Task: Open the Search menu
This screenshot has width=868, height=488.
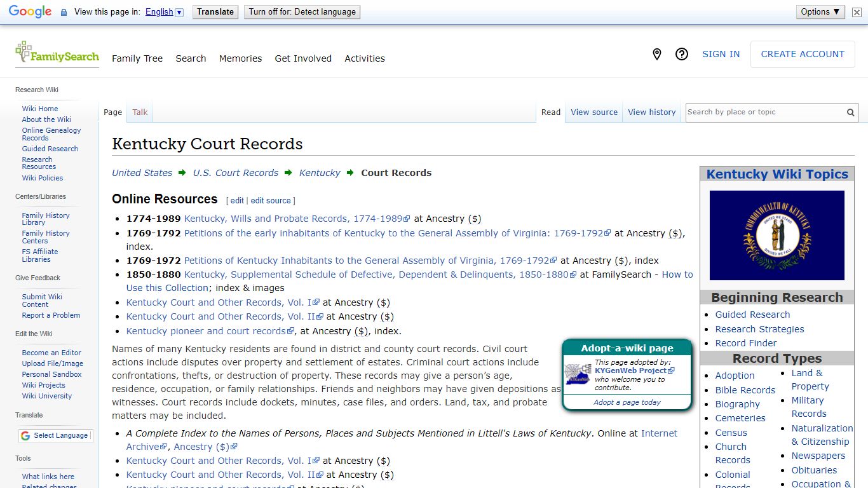Action: (191, 58)
